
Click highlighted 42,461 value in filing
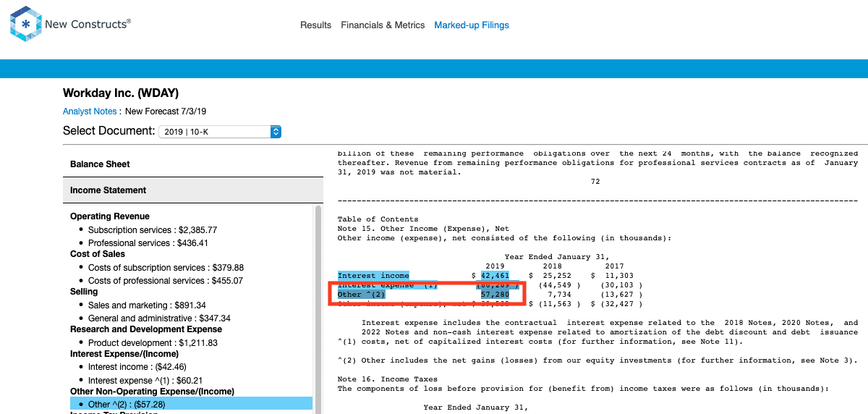coord(495,276)
